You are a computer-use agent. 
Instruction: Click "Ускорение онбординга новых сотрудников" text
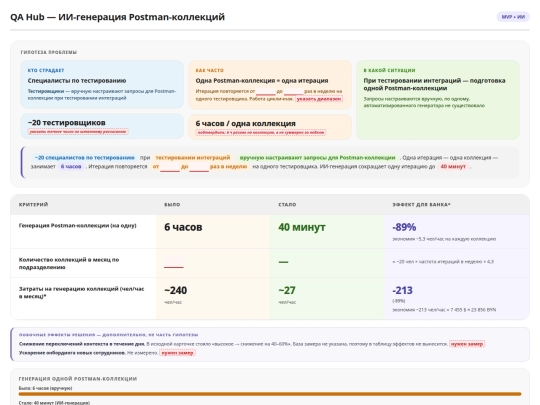click(x=72, y=353)
